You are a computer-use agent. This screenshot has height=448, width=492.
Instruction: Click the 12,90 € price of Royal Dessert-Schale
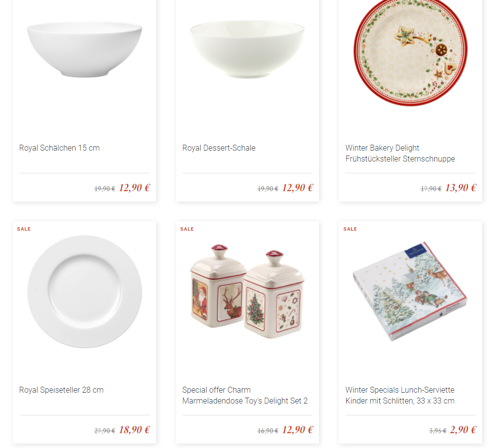pyautogui.click(x=298, y=188)
